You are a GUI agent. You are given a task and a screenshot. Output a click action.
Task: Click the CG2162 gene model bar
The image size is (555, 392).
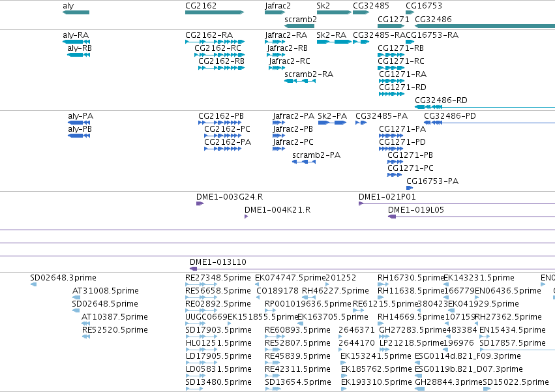coord(215,12)
